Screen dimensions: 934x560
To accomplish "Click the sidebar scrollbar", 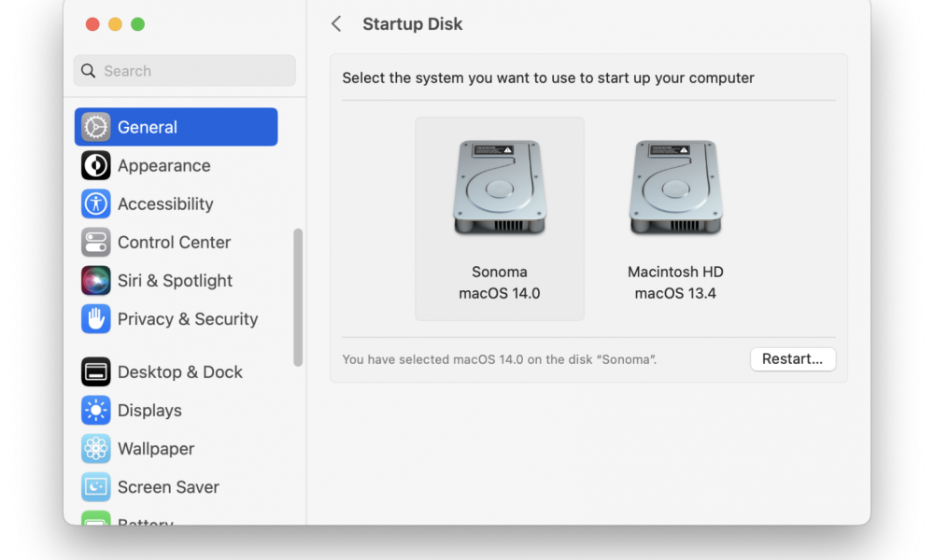I will (x=298, y=298).
